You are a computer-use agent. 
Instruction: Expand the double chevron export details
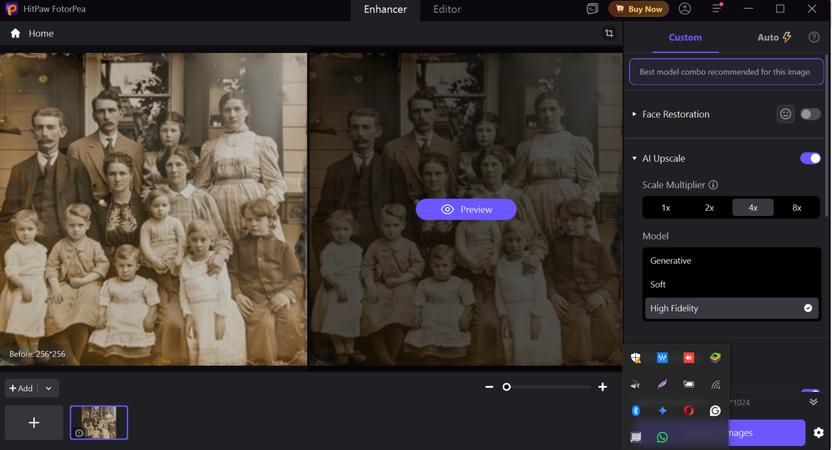pos(813,402)
